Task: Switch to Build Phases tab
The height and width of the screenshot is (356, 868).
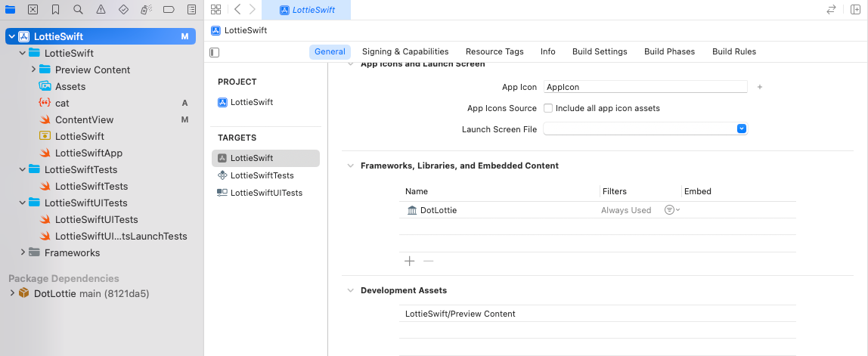Action: [x=669, y=51]
